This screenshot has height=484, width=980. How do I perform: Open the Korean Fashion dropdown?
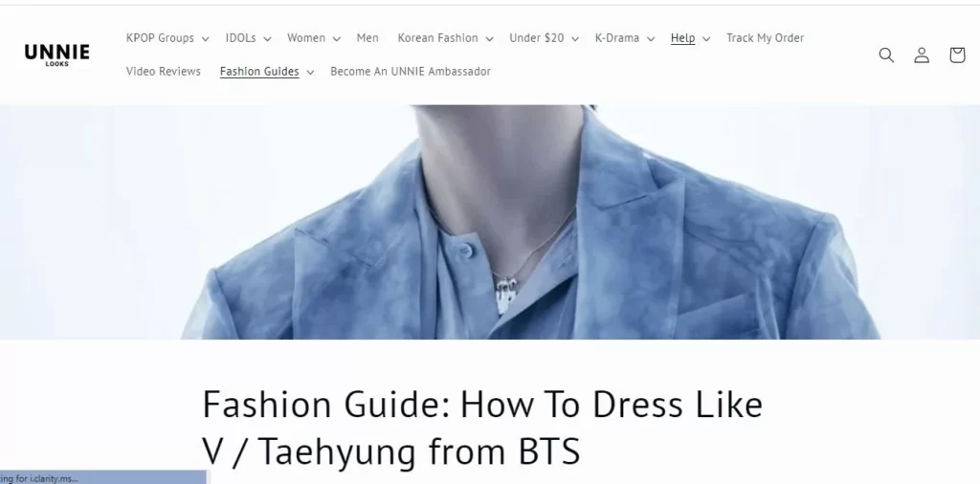click(445, 38)
